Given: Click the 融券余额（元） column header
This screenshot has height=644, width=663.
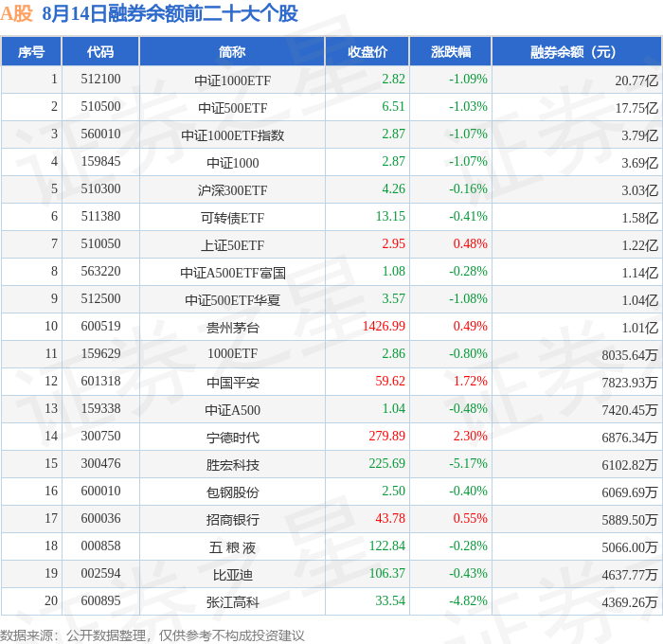Looking at the screenshot, I should tap(577, 51).
